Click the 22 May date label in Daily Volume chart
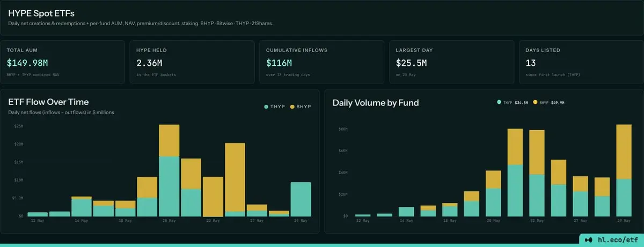Viewport: 644px width, 247px height. click(x=537, y=221)
